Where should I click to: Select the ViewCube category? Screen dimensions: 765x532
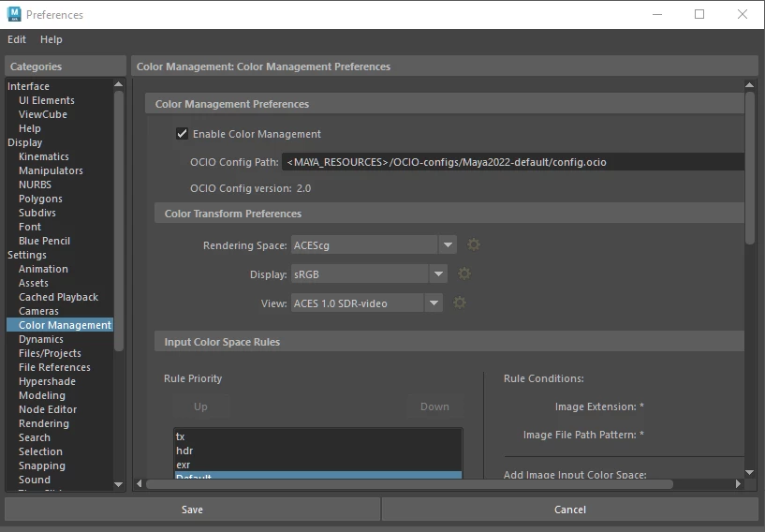tap(43, 114)
